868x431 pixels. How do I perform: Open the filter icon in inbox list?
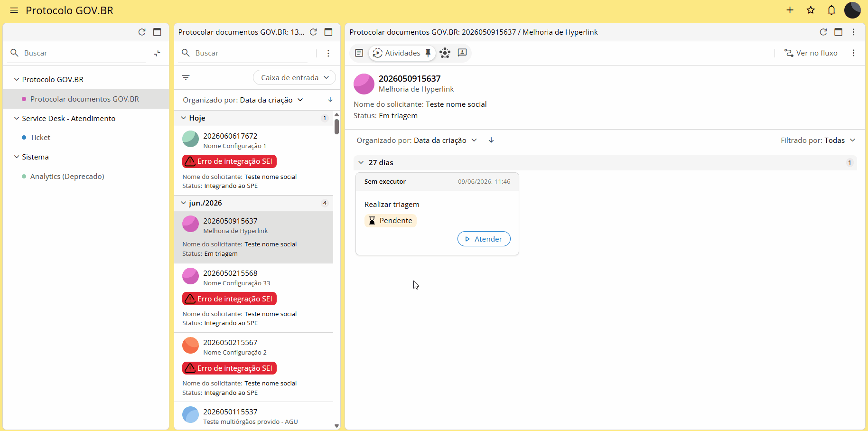[186, 77]
